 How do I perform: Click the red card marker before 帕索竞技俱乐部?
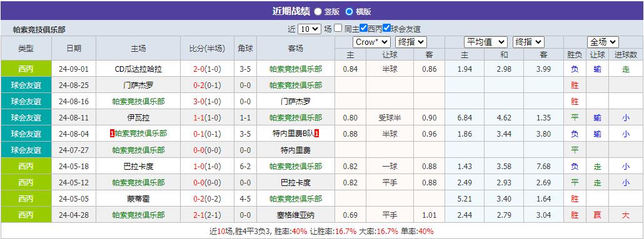pos(112,134)
